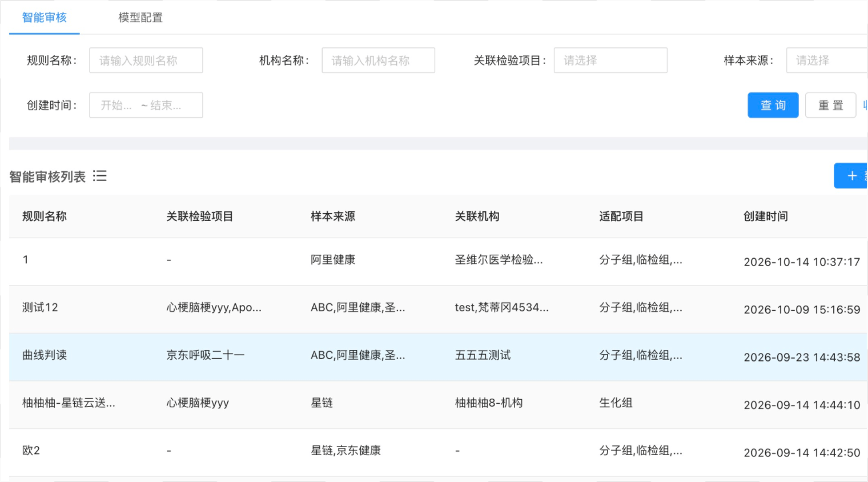This screenshot has width=868, height=482.
Task: Click the test,梵蒂冈4534... cell
Action: click(x=502, y=308)
